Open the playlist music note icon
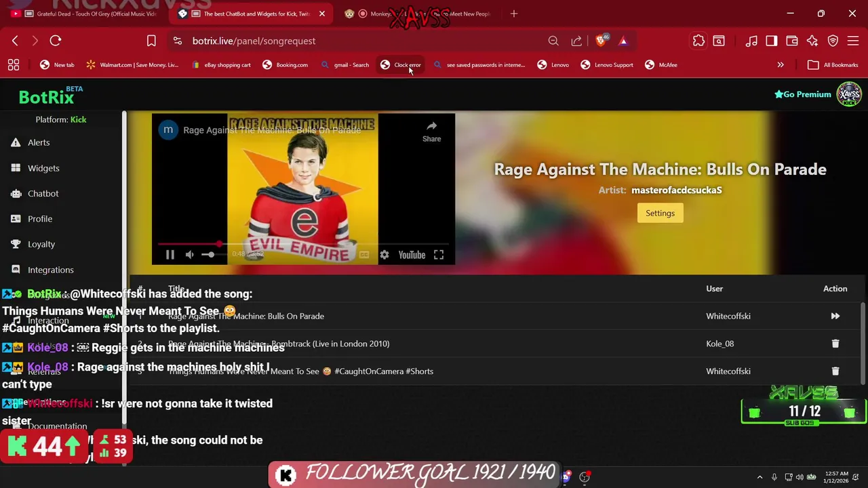This screenshot has width=868, height=488. click(751, 41)
